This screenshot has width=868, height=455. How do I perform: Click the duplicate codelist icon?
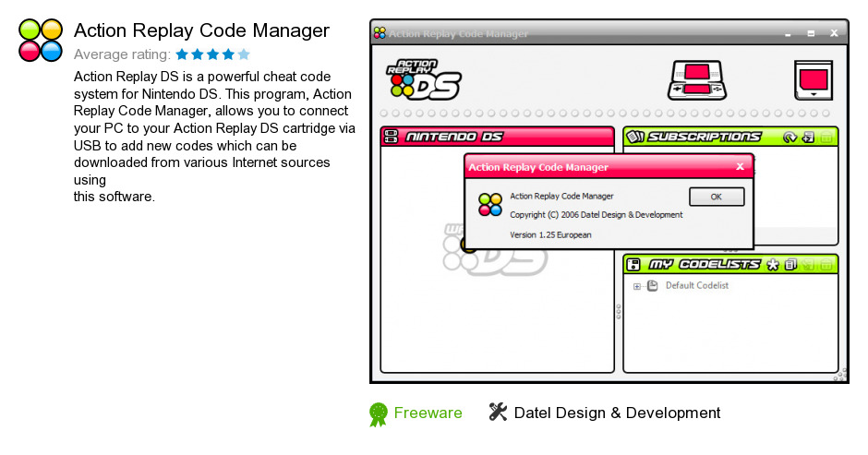coord(790,265)
